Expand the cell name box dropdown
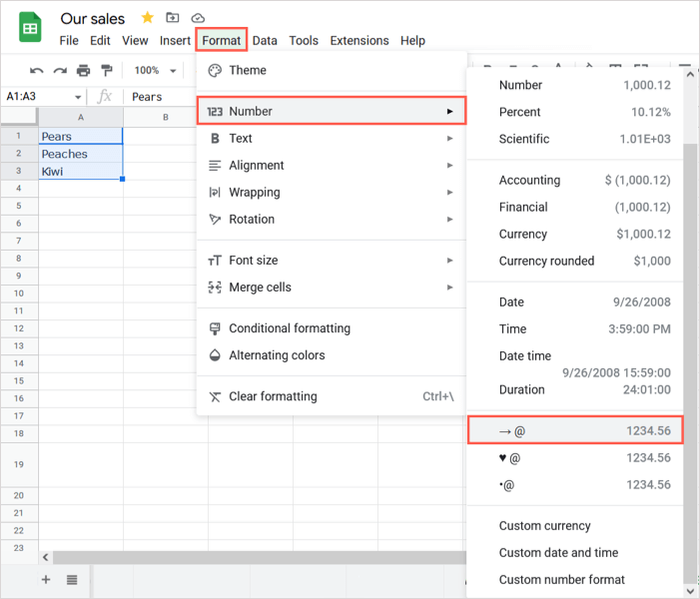 point(78,97)
